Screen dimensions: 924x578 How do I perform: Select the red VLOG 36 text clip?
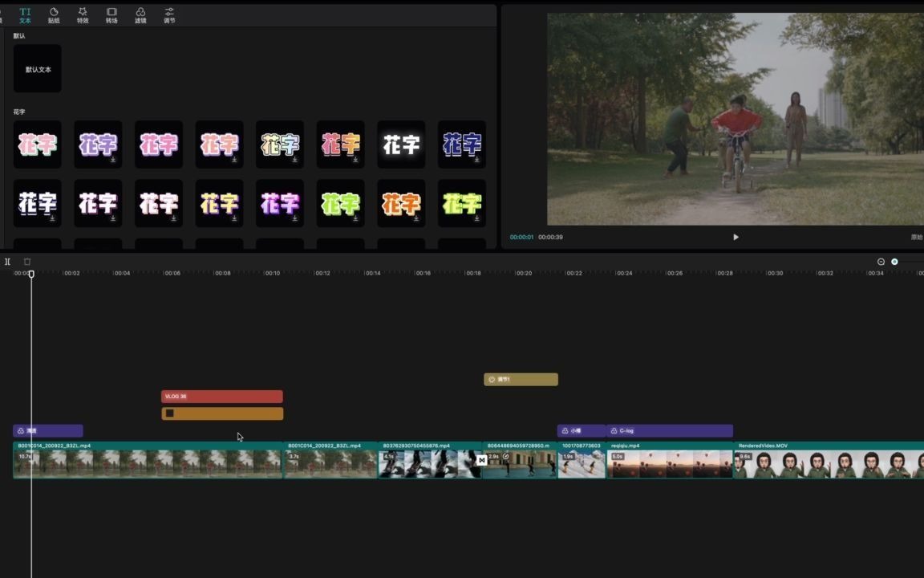[222, 397]
